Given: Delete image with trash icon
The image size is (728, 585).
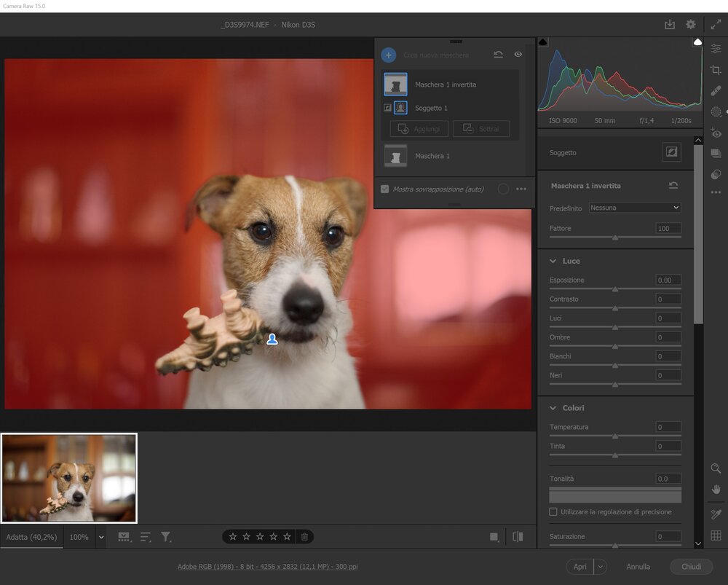Looking at the screenshot, I should pos(304,537).
